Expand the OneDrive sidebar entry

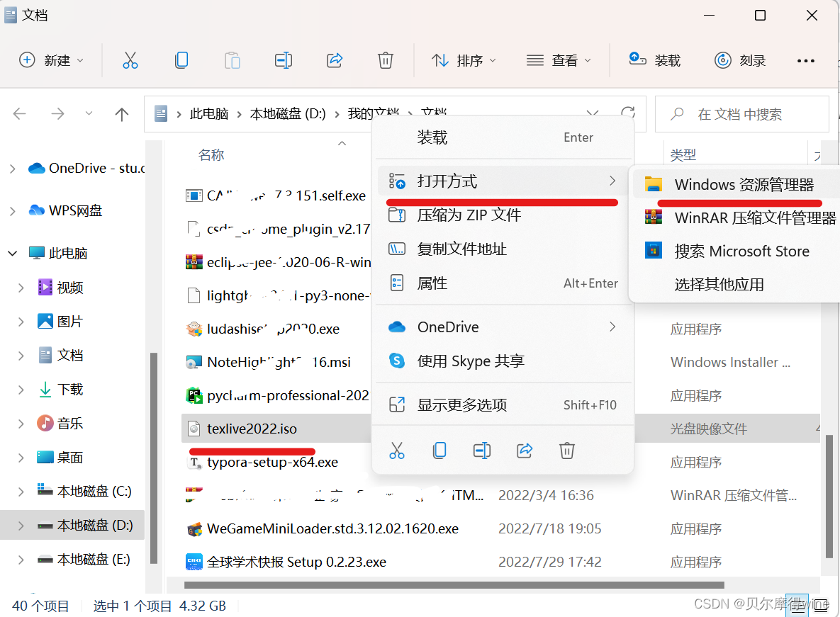click(13, 168)
